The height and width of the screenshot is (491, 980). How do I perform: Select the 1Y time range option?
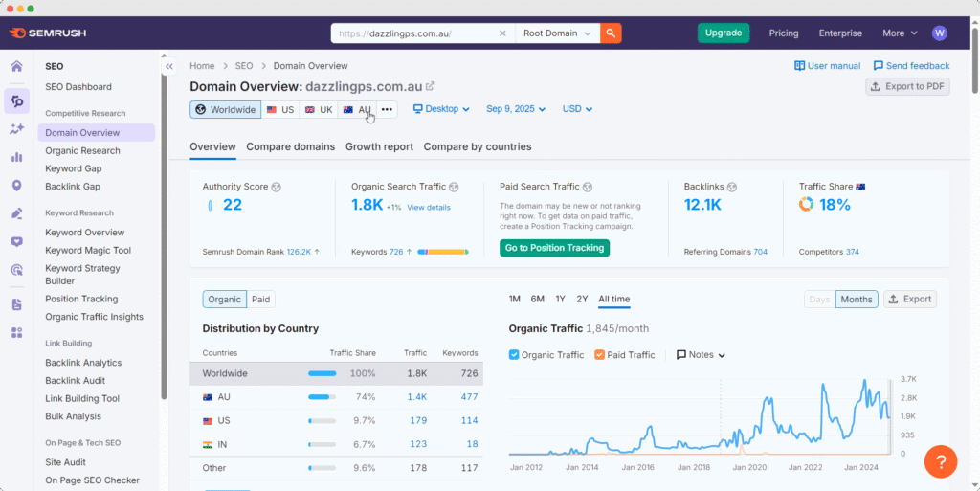point(560,300)
